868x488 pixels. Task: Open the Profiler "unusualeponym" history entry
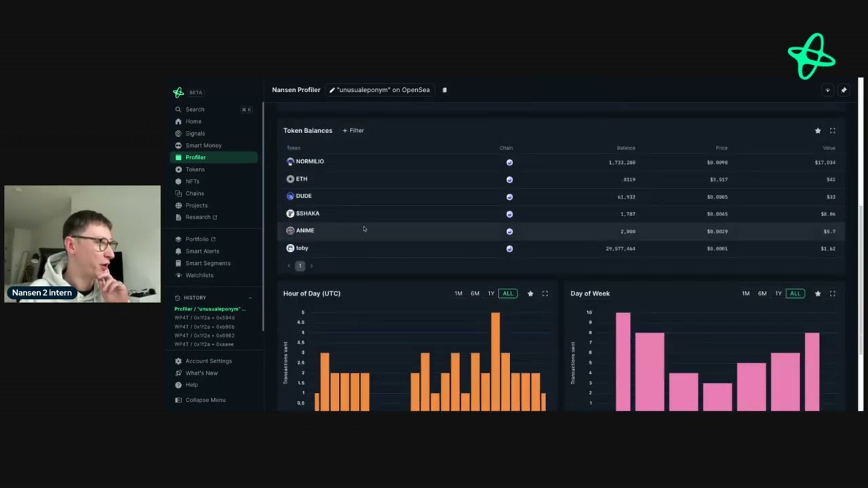[210, 309]
